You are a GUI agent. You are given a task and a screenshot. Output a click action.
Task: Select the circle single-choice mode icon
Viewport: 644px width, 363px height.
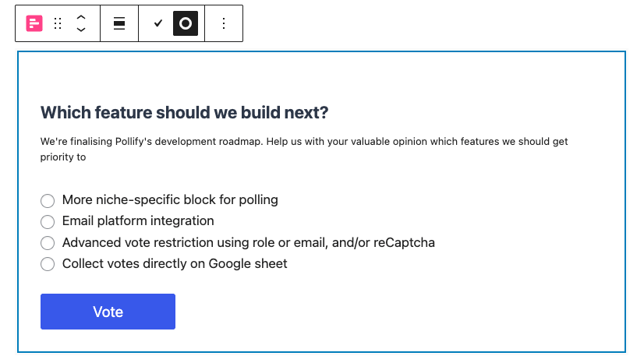tap(186, 23)
